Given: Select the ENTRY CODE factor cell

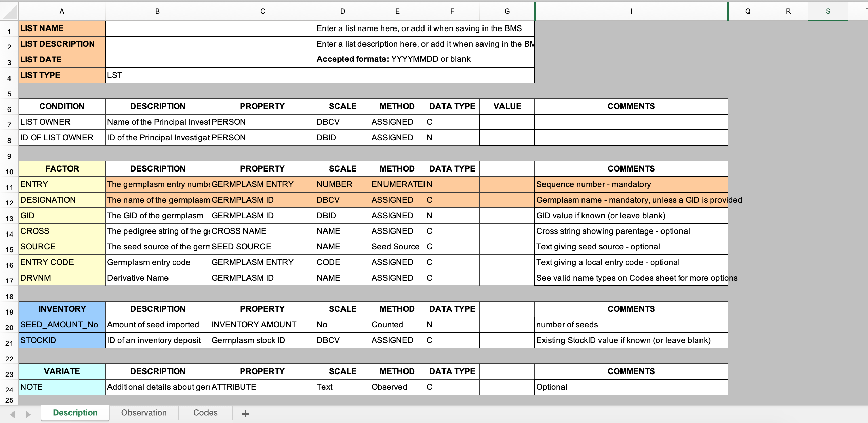Looking at the screenshot, I should pyautogui.click(x=62, y=262).
